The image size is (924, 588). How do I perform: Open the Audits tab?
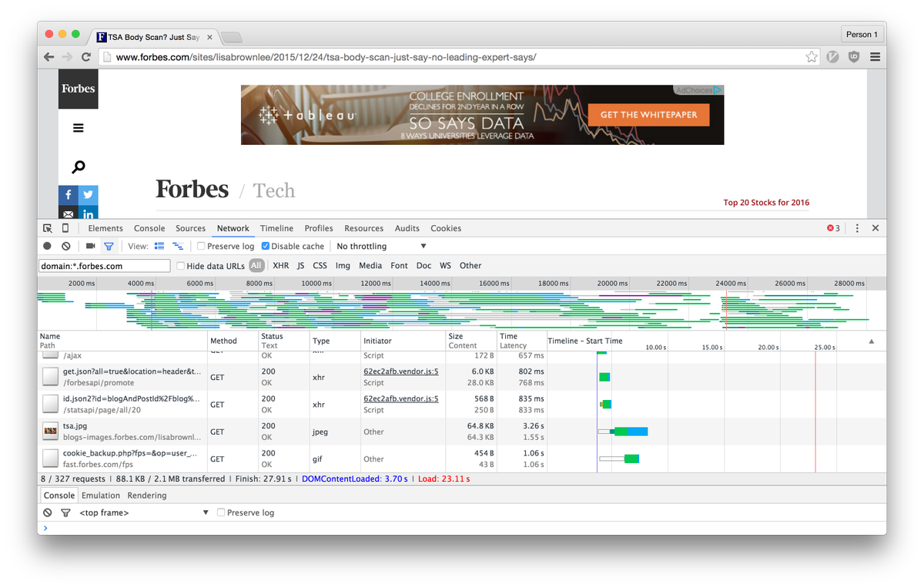click(x=407, y=228)
